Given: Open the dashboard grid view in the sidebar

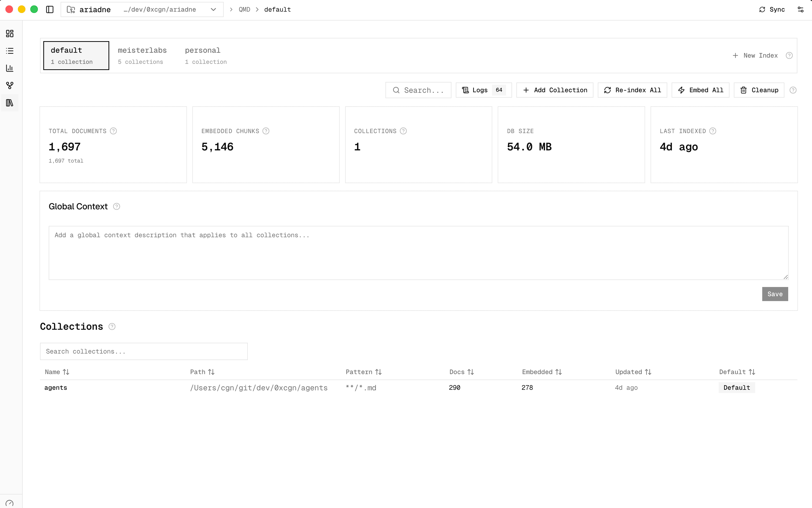Looking at the screenshot, I should click(x=9, y=34).
